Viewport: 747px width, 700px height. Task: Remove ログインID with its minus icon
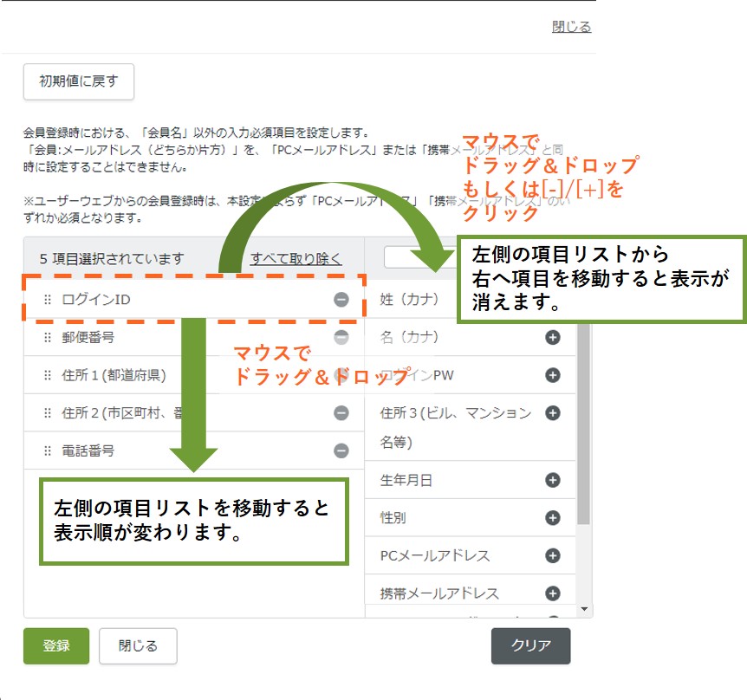[x=341, y=300]
